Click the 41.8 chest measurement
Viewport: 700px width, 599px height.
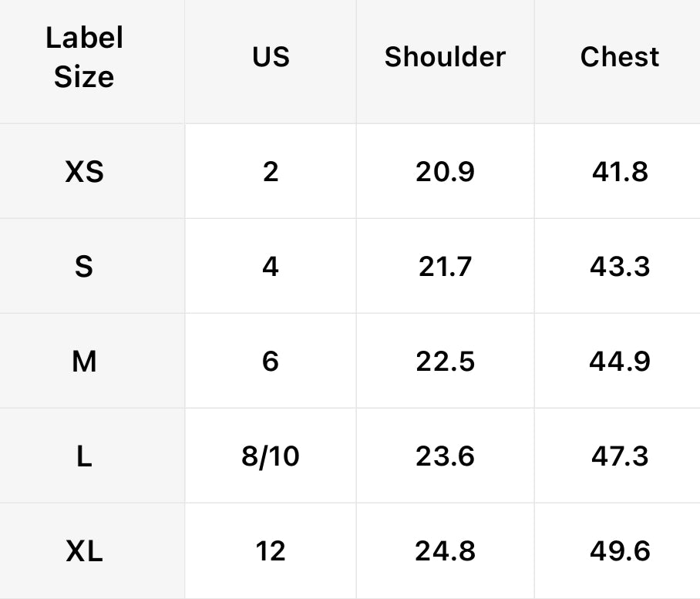coord(620,171)
